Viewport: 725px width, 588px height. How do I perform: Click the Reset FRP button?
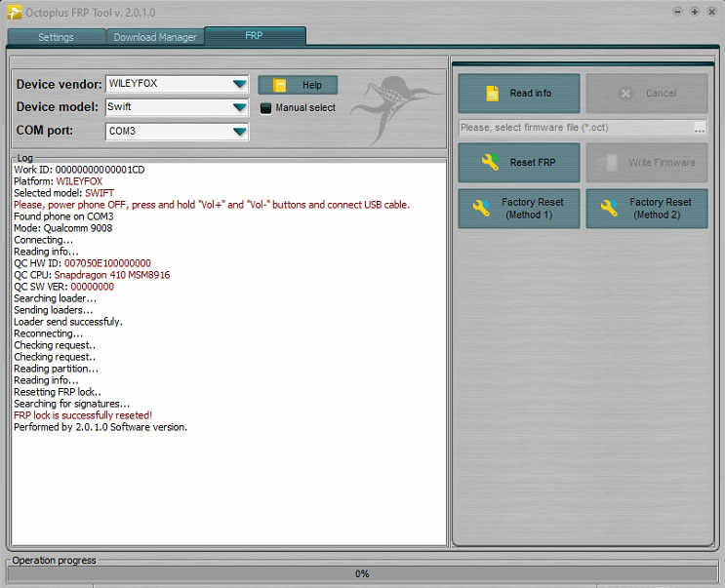[519, 163]
